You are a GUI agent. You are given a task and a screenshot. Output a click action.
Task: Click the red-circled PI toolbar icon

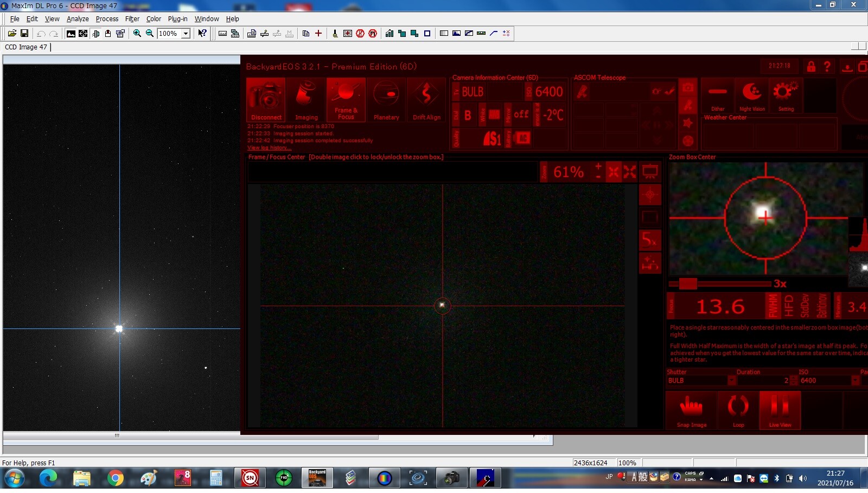(373, 34)
